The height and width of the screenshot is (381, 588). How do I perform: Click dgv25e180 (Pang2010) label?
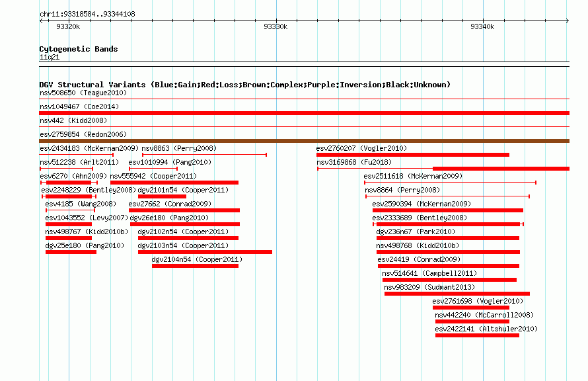85,245
